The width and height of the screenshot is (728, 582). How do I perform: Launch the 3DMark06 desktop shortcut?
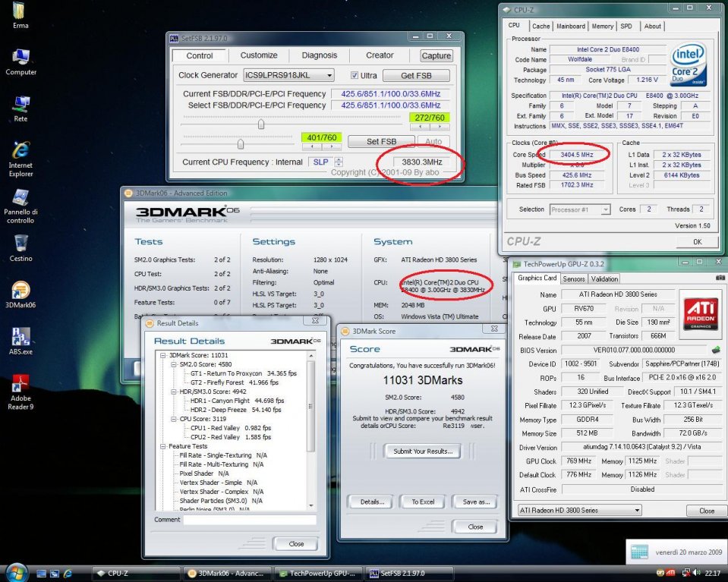(20, 294)
